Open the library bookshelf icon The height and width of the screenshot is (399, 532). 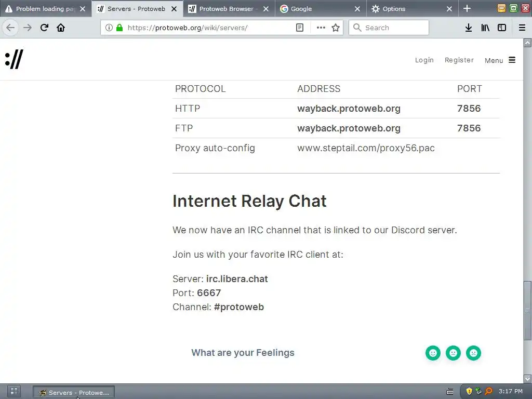coord(485,28)
